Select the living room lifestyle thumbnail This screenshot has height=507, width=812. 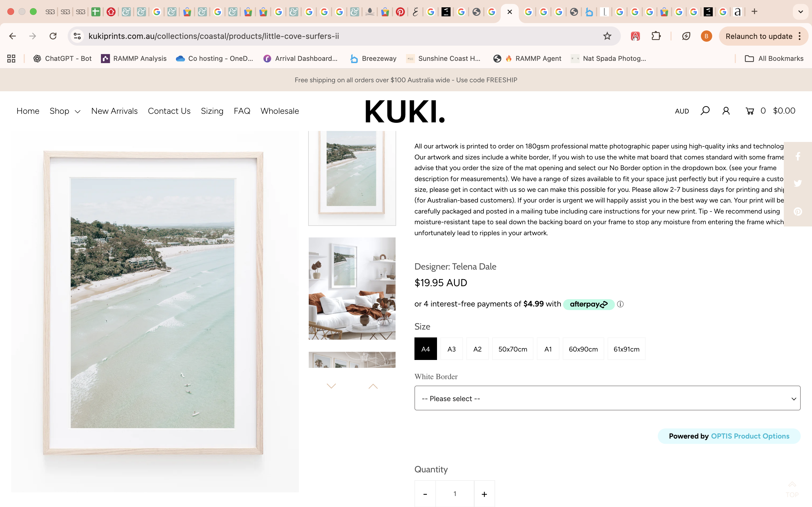352,288
